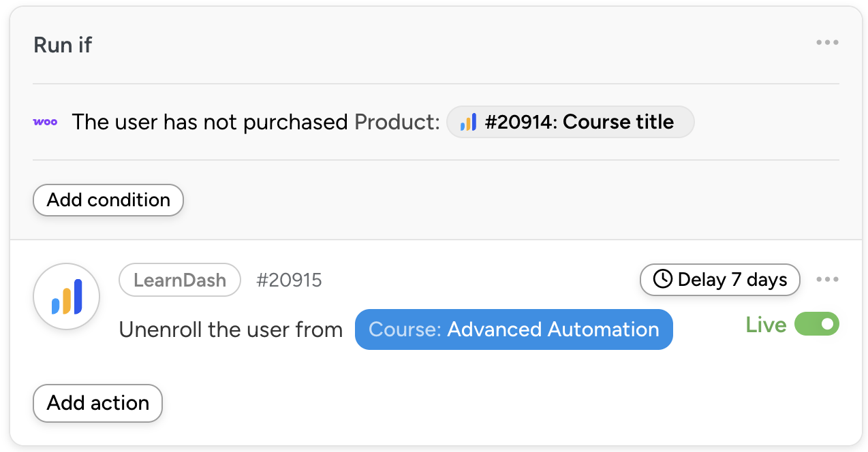Image resolution: width=868 pixels, height=452 pixels.
Task: Open the Delay 7 days setting
Action: [719, 280]
